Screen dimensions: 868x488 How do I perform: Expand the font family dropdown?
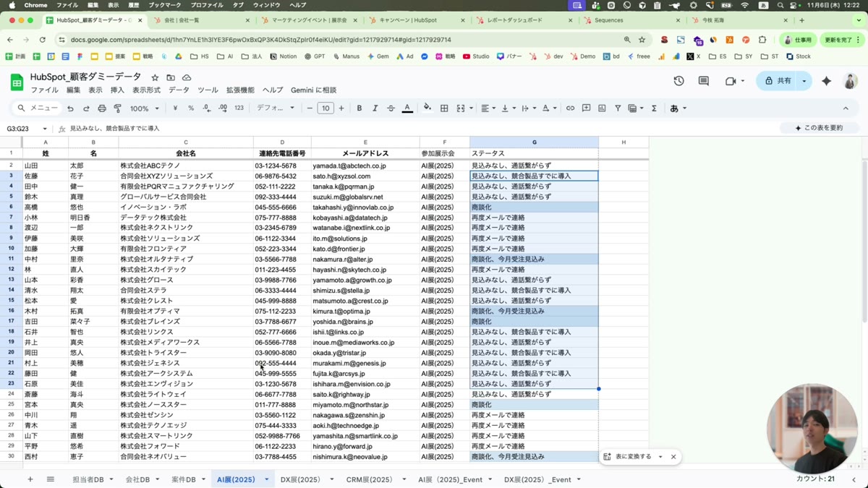pos(276,108)
